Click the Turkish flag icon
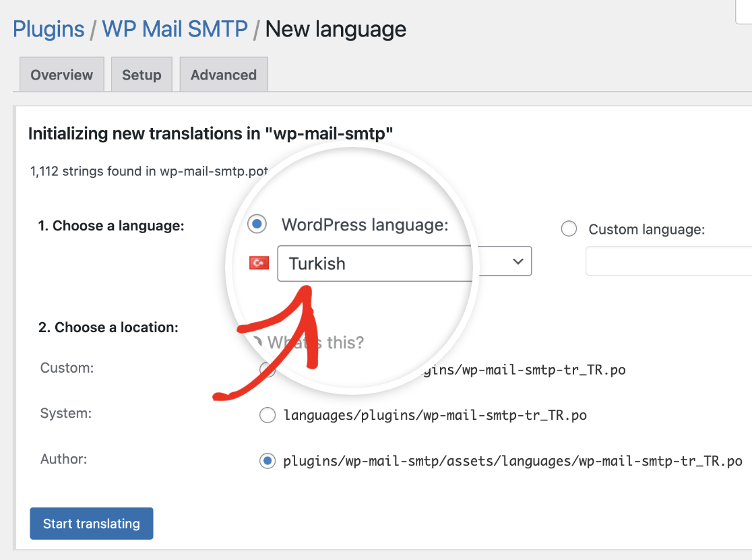 click(x=259, y=263)
